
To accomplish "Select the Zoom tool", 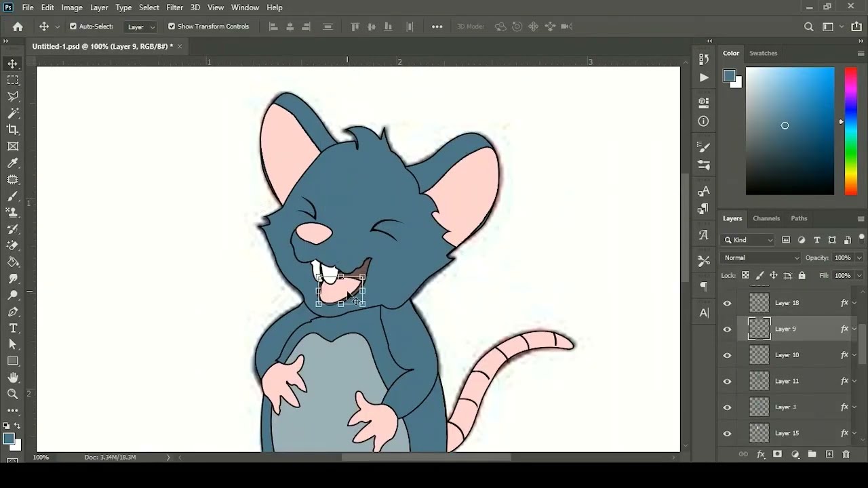I will pos(13,394).
